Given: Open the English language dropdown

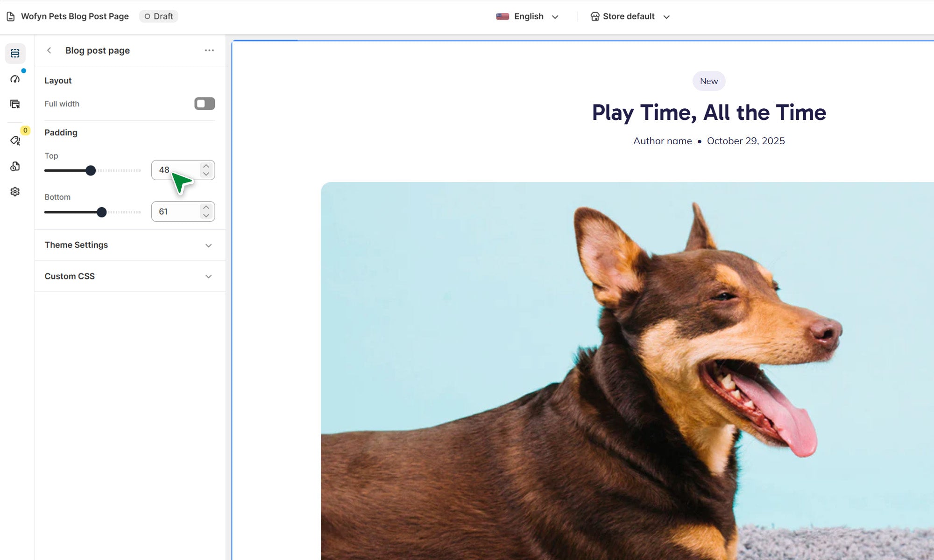Looking at the screenshot, I should pos(528,16).
